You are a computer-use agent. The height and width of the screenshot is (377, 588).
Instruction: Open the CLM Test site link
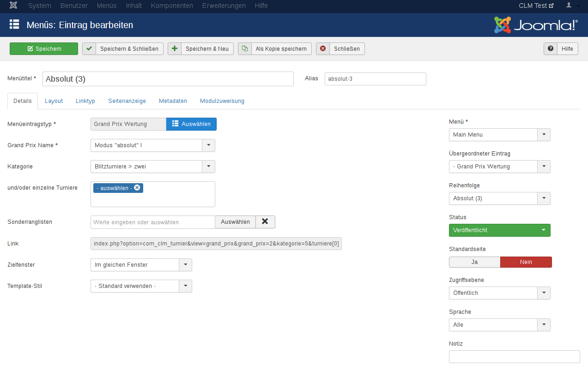pos(536,6)
